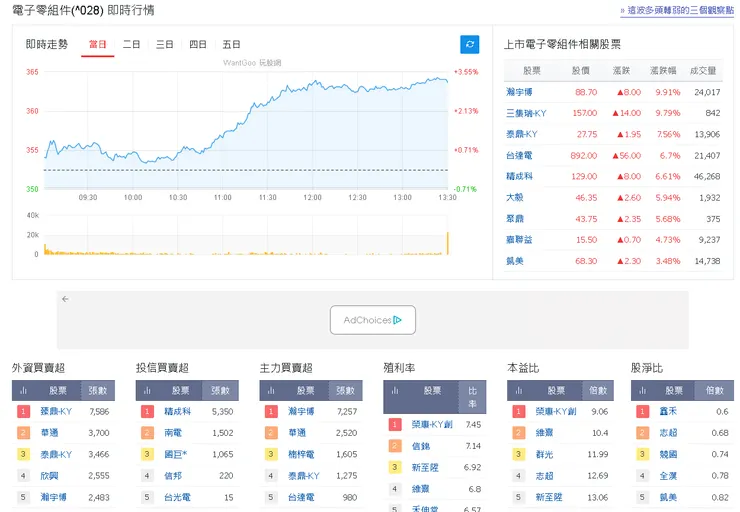Switch to the 三日 chart tab
This screenshot has height=512, width=740.
[165, 44]
